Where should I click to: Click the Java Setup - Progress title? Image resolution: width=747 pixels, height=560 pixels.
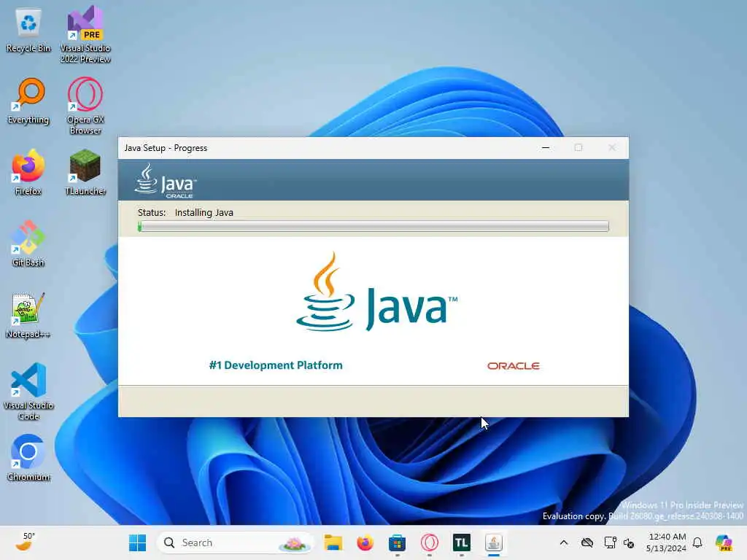click(x=166, y=148)
